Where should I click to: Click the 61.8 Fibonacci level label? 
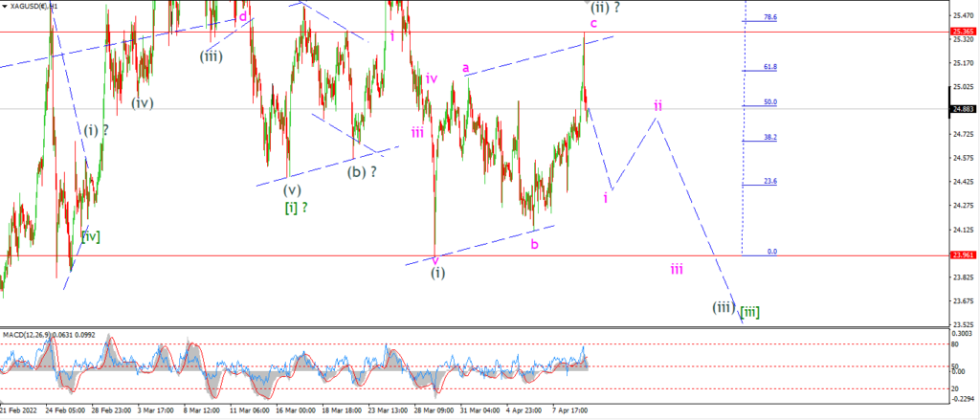(770, 67)
